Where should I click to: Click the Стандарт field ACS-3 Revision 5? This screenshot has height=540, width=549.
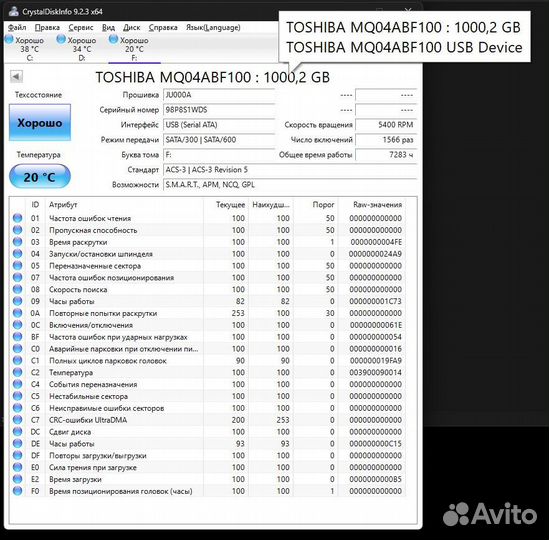[290, 170]
